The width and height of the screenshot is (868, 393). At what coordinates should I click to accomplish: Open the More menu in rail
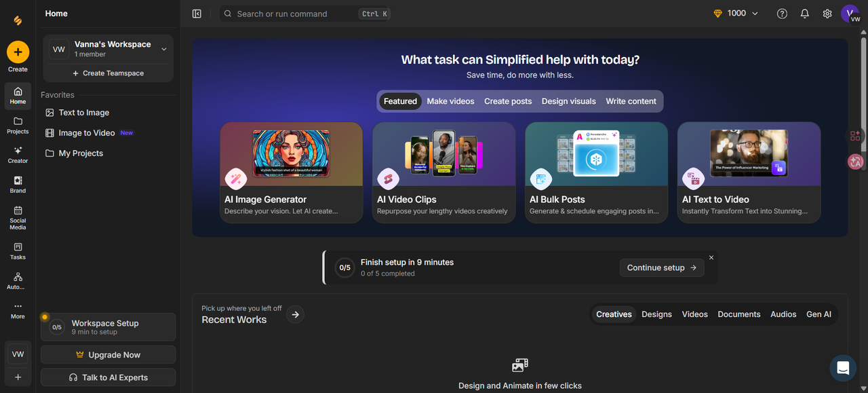pos(18,311)
